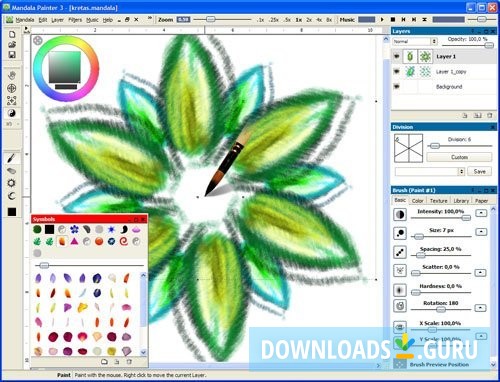Expand the Rotation options arrow button
Image resolution: width=500 pixels, height=382 pixels.
480,307
